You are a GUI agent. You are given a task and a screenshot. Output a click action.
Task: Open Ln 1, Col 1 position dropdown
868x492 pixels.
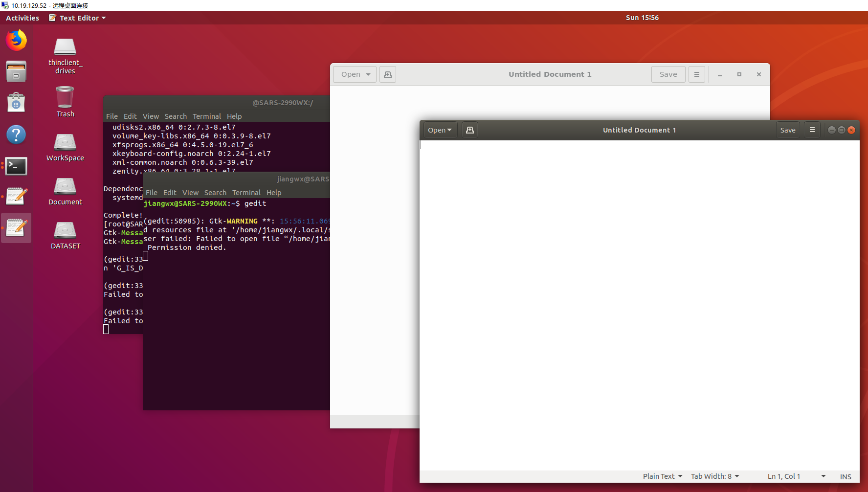(x=796, y=476)
